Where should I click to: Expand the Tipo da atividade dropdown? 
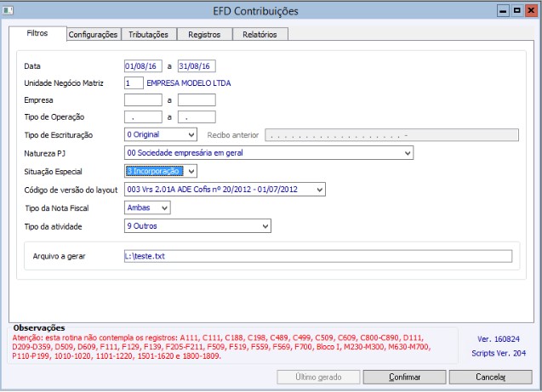[265, 226]
